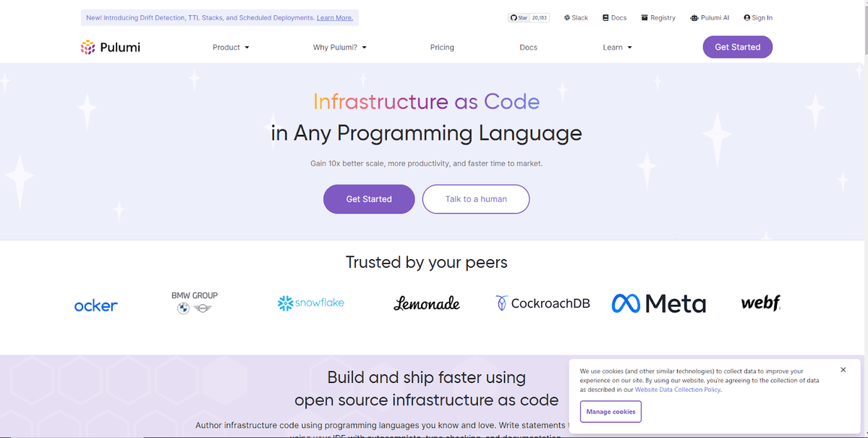Expand the Product dropdown menu
The width and height of the screenshot is (868, 438).
point(231,47)
